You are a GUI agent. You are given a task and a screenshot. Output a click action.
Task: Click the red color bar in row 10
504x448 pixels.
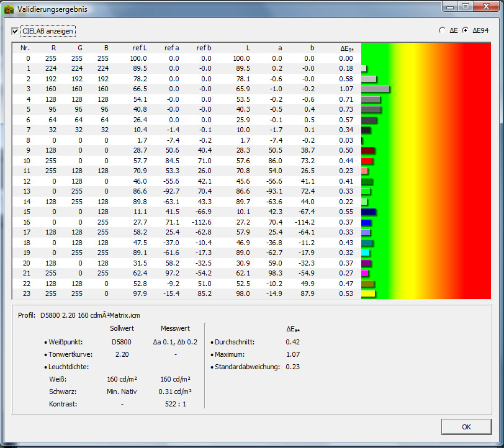367,161
